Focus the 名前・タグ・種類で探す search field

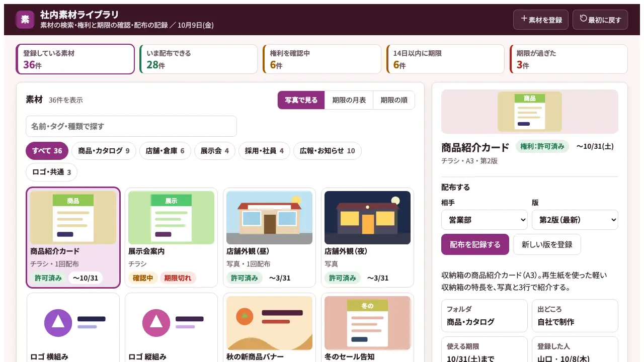(131, 126)
